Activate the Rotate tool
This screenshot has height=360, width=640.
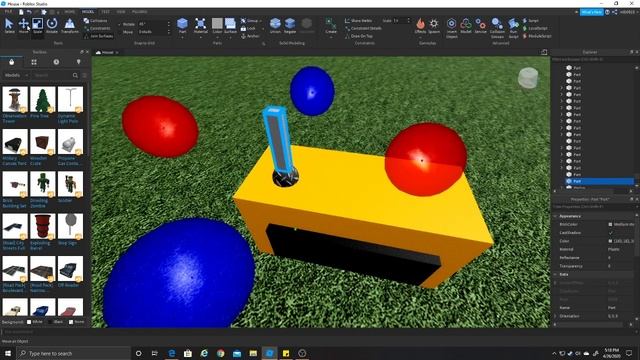click(x=52, y=25)
